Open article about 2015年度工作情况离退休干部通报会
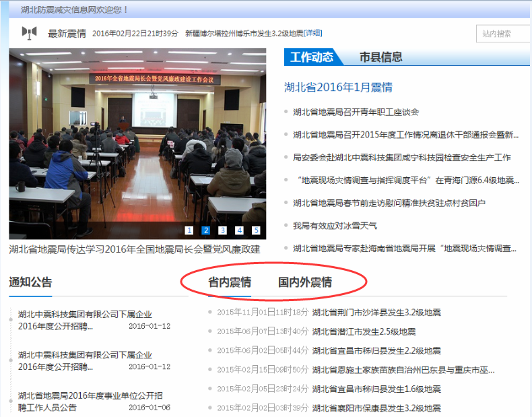Screen dimensions: 532x417 (406, 135)
